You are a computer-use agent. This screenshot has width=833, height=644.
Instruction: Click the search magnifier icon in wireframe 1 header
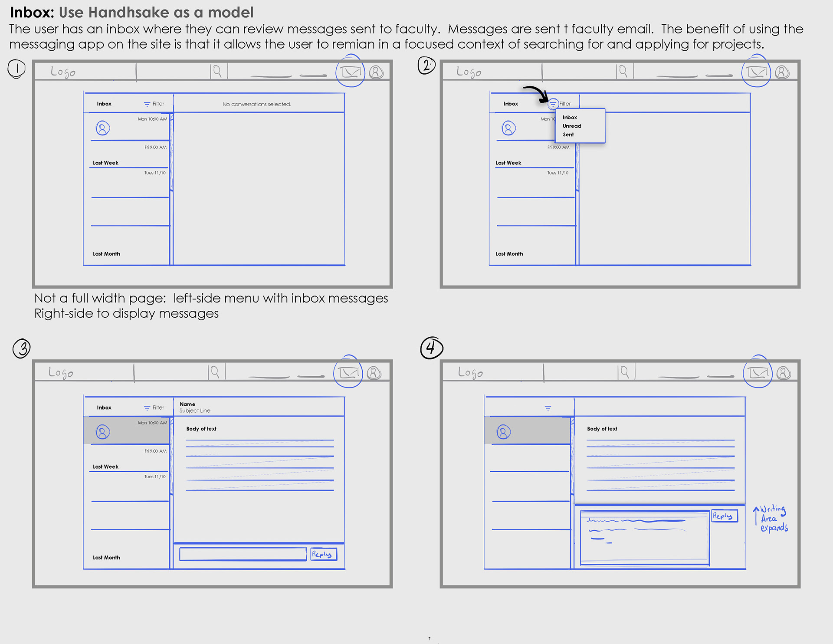[217, 71]
